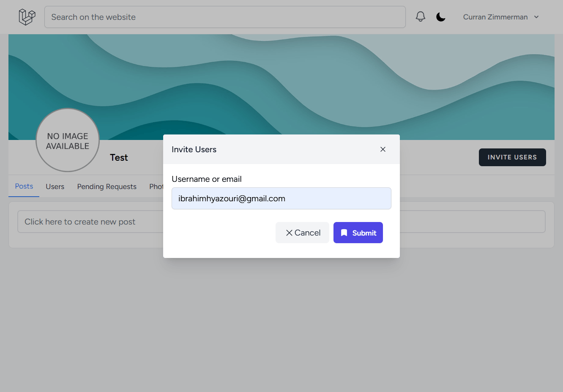Toggle dark mode moon icon
Viewport: 563px width, 392px height.
coord(441,17)
